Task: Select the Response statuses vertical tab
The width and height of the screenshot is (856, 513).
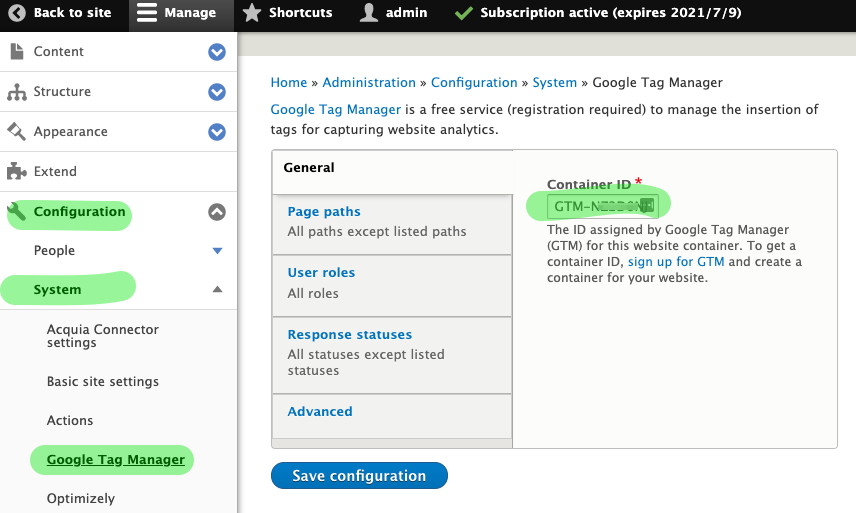Action: coord(392,355)
